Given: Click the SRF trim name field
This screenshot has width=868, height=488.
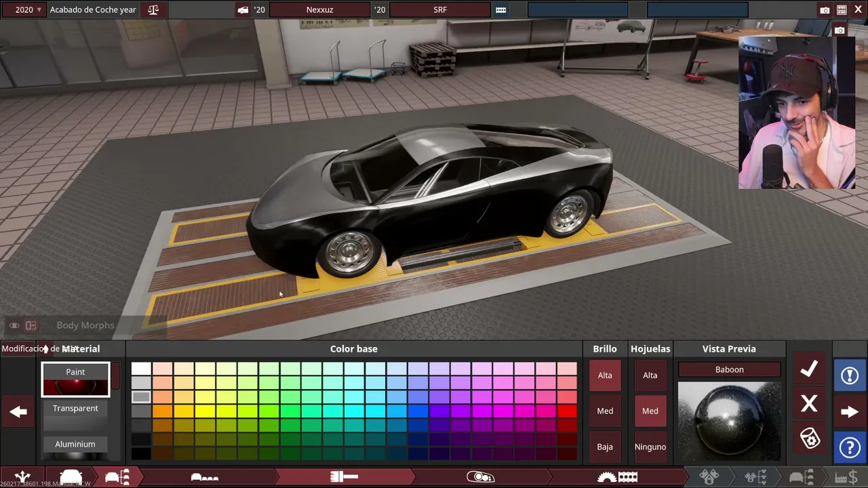Looking at the screenshot, I should tap(439, 10).
